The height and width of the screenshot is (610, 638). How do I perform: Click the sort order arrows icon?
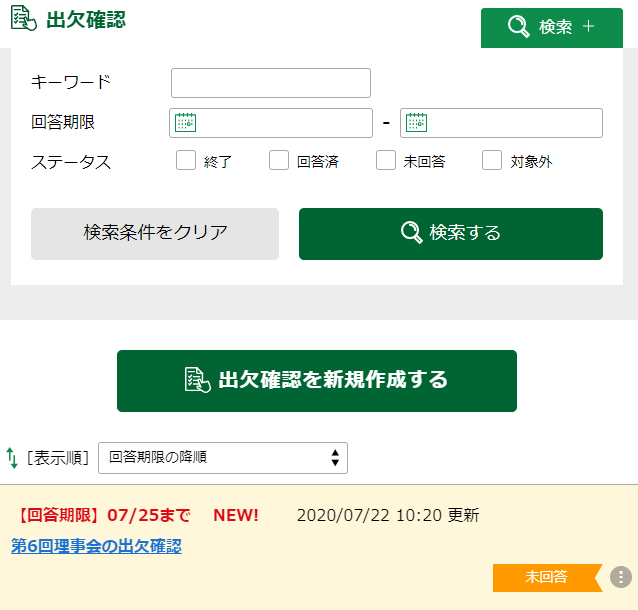point(12,458)
